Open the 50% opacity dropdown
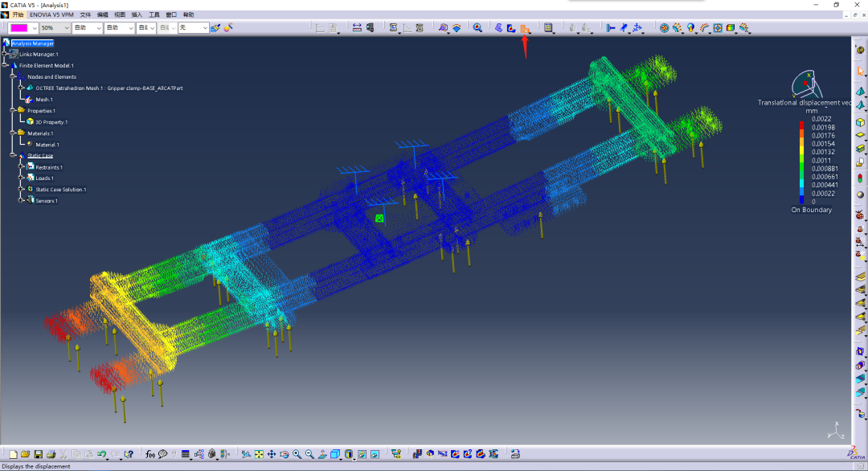 click(66, 27)
